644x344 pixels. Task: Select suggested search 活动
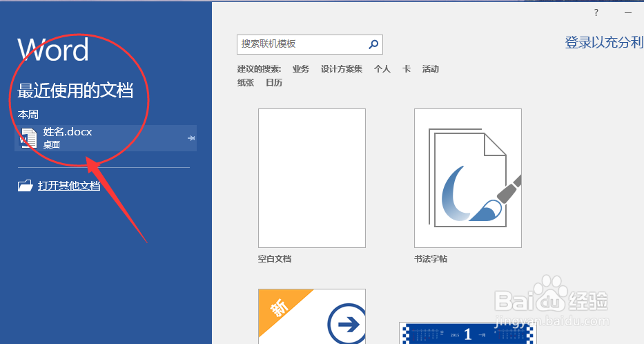tap(431, 69)
